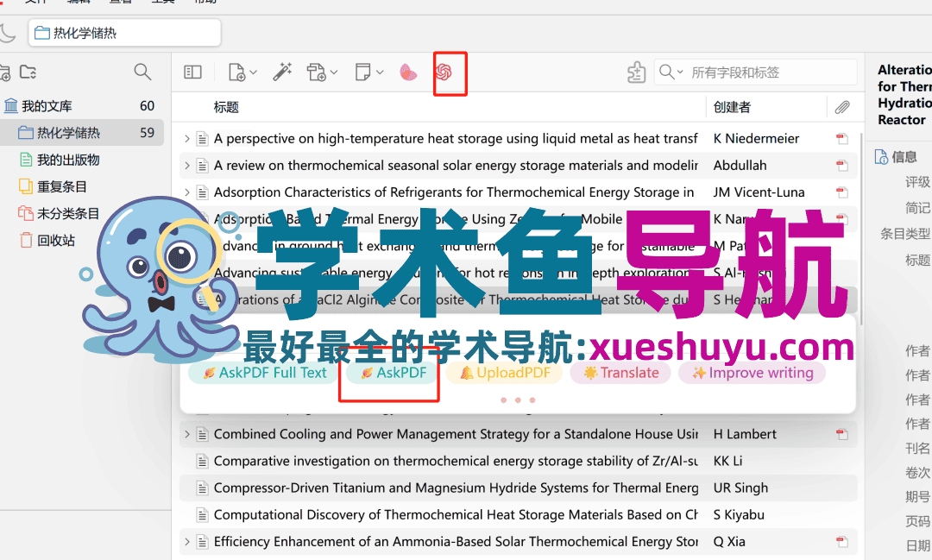Expand the chevron on the liquid metal paper row
The image size is (932, 560).
click(189, 138)
